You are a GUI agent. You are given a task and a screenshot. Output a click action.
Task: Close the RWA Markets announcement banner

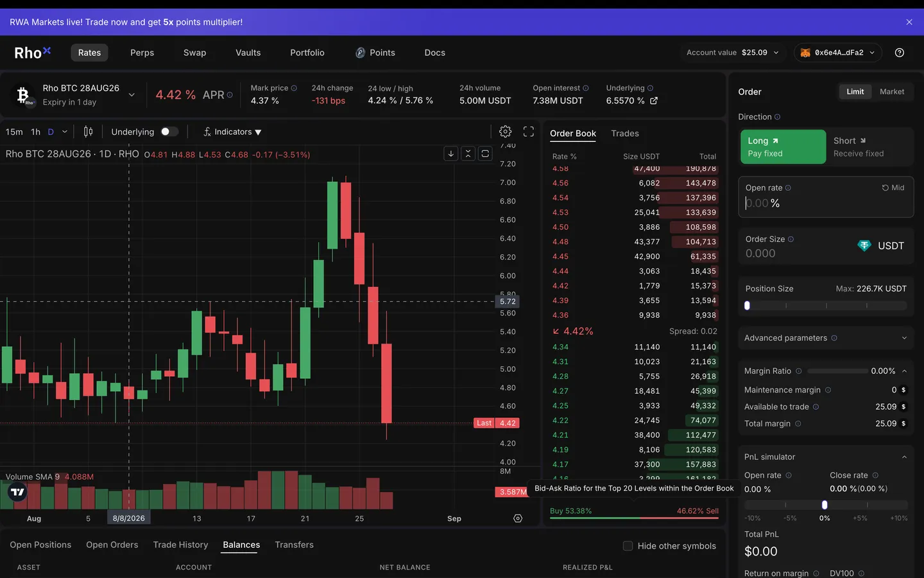pos(909,22)
